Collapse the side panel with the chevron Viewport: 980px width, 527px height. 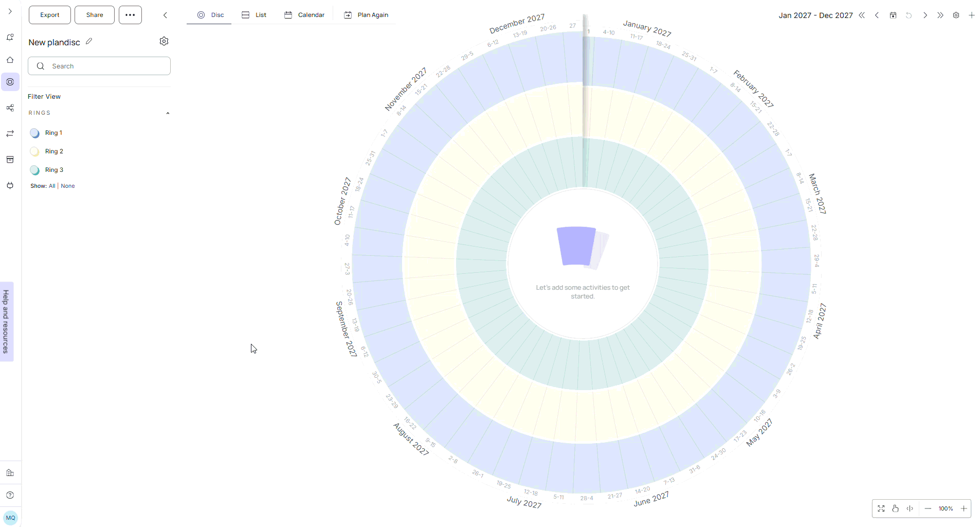[165, 15]
